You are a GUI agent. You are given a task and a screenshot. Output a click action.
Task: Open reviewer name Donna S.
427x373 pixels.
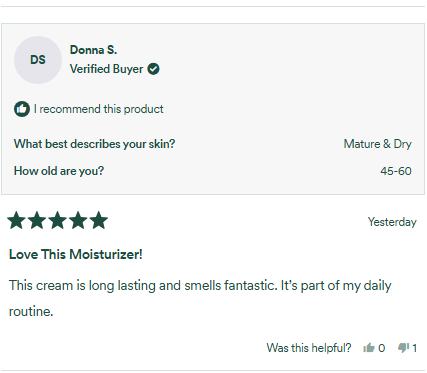[93, 50]
